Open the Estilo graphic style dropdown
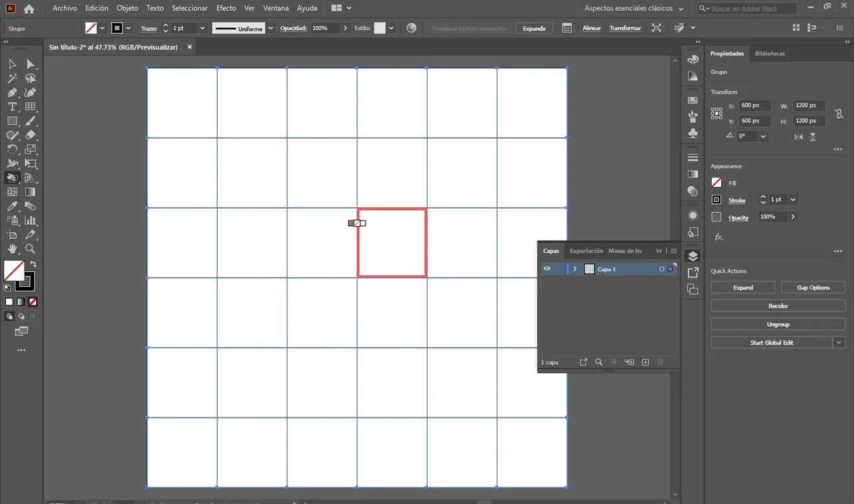The width and height of the screenshot is (854, 504). [x=391, y=28]
